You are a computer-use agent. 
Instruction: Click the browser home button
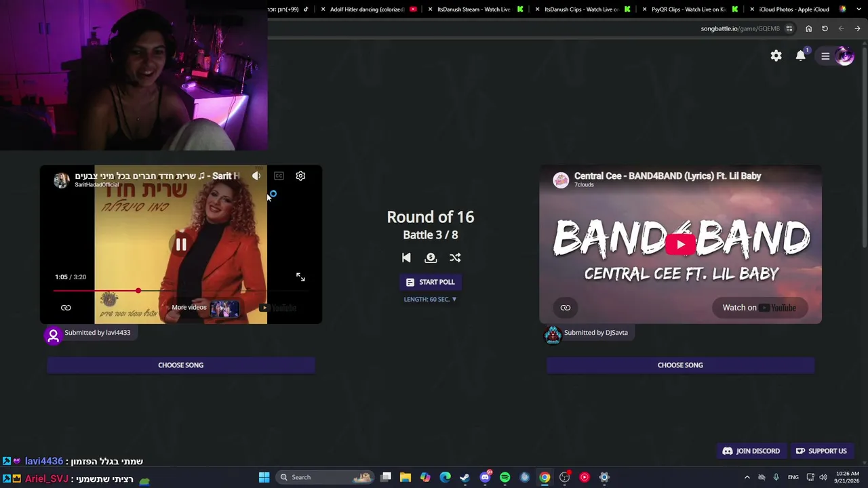(808, 28)
